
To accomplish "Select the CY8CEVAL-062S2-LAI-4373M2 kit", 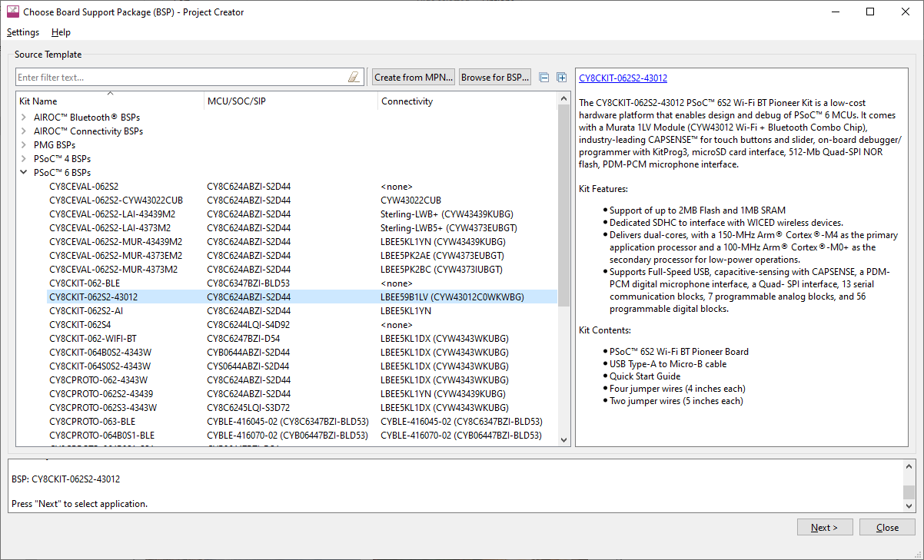I will [110, 228].
